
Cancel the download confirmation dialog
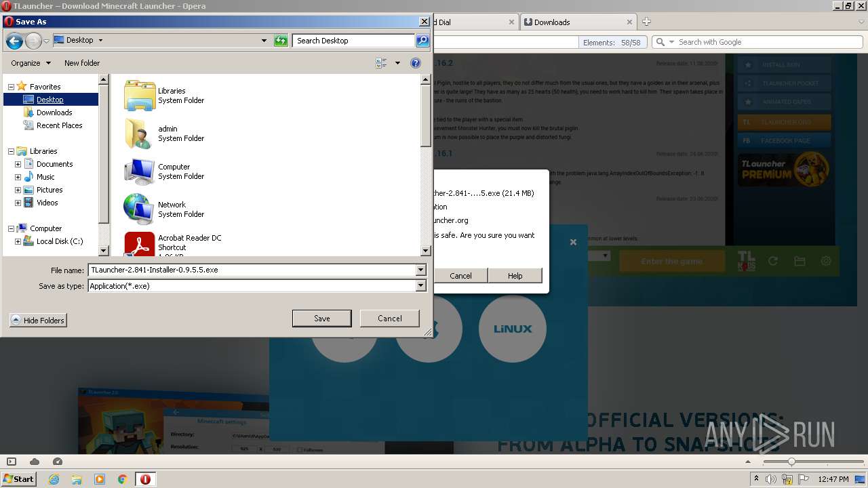(460, 276)
